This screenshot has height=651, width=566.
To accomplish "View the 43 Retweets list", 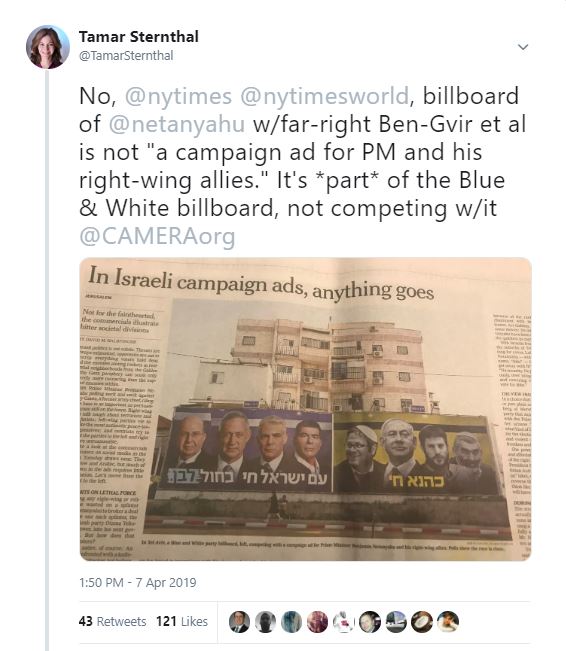I will point(112,622).
